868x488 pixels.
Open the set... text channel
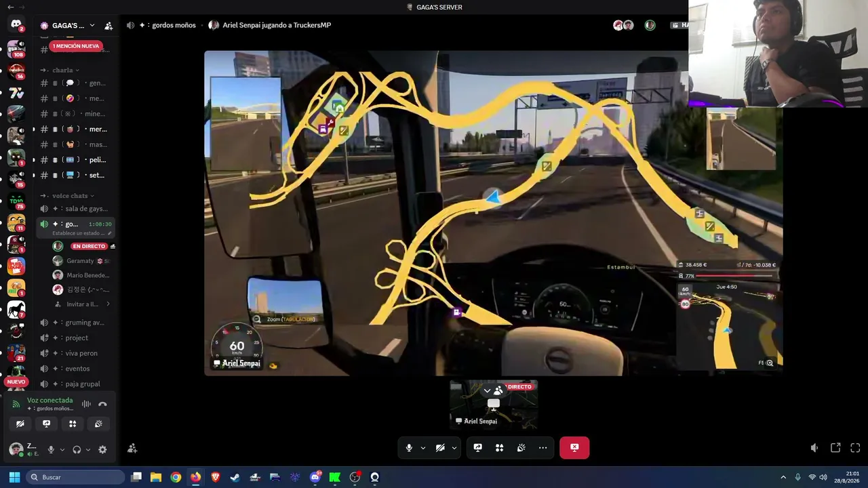point(75,175)
